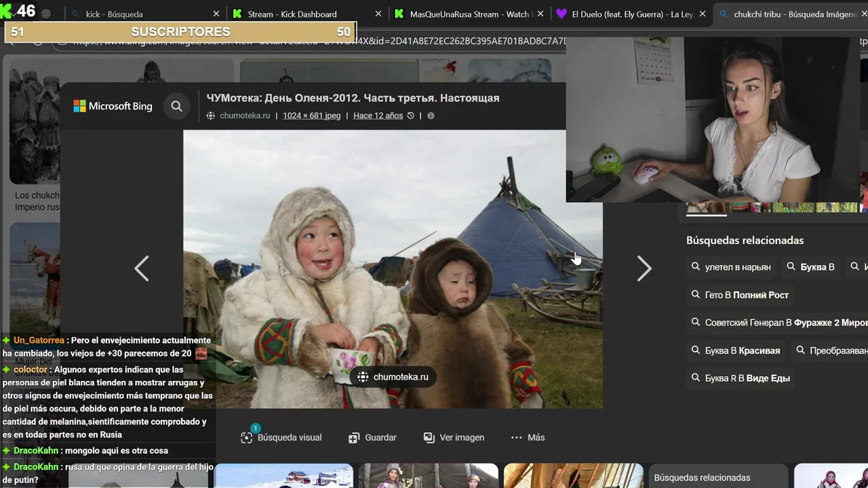This screenshot has height=488, width=868.
Task: Select related search Гето В Полний Рост
Action: (x=740, y=295)
